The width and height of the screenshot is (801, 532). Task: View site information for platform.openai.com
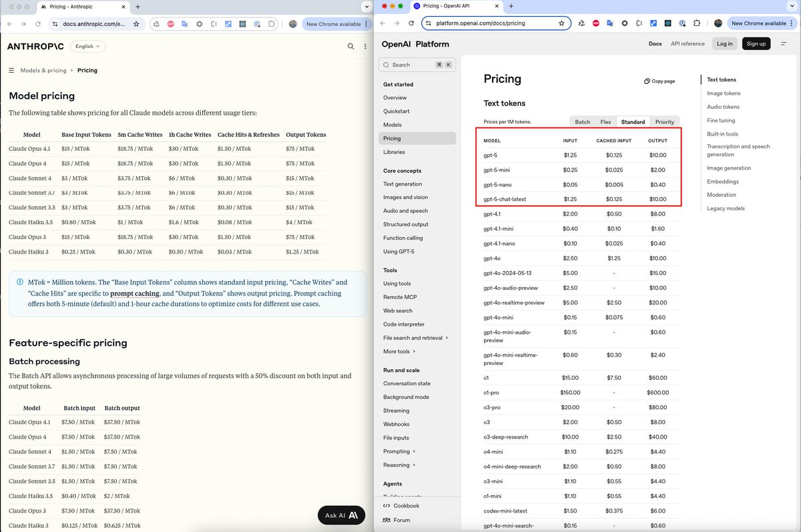coord(429,23)
